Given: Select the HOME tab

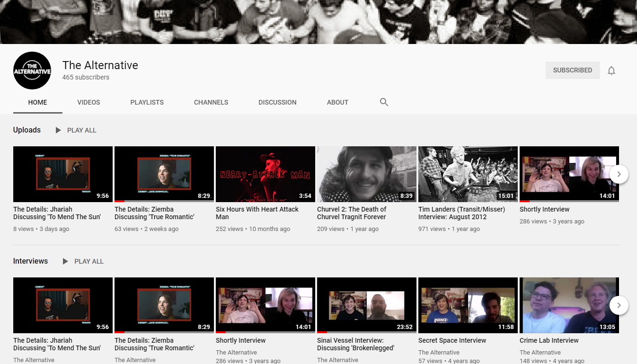Looking at the screenshot, I should tap(38, 102).
